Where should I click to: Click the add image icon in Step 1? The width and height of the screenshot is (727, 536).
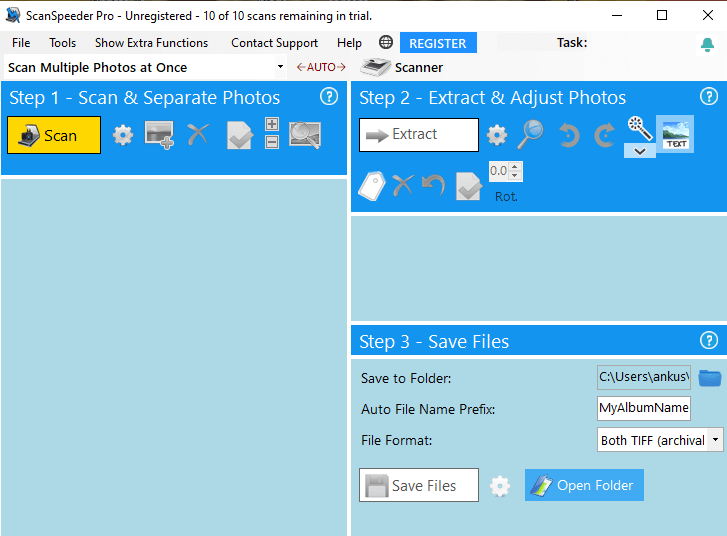tap(159, 135)
